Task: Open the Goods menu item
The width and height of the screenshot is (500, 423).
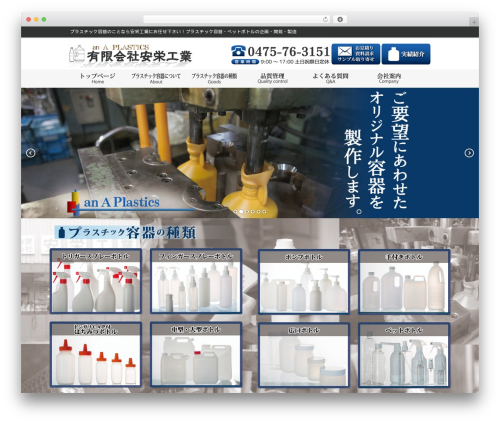Action: pyautogui.click(x=214, y=78)
